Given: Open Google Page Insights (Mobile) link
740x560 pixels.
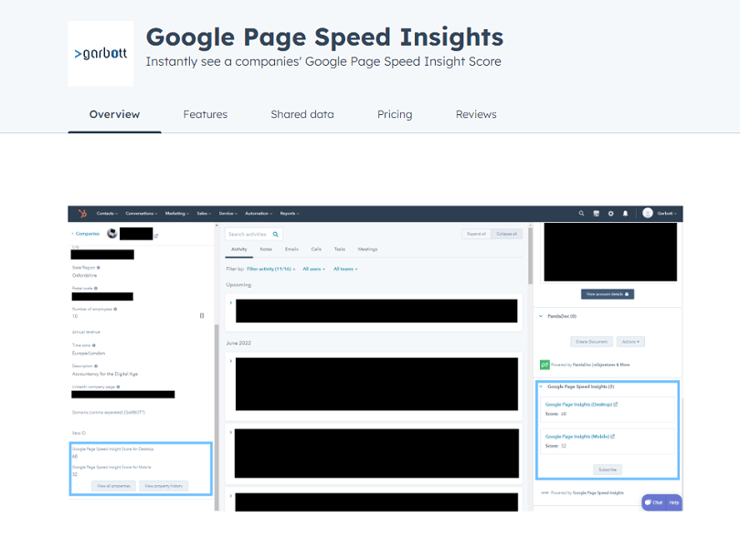Looking at the screenshot, I should point(580,437).
